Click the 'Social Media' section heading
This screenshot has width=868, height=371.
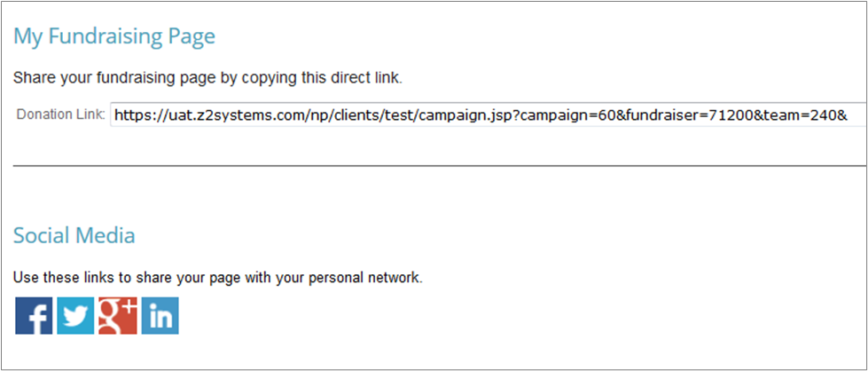click(74, 235)
